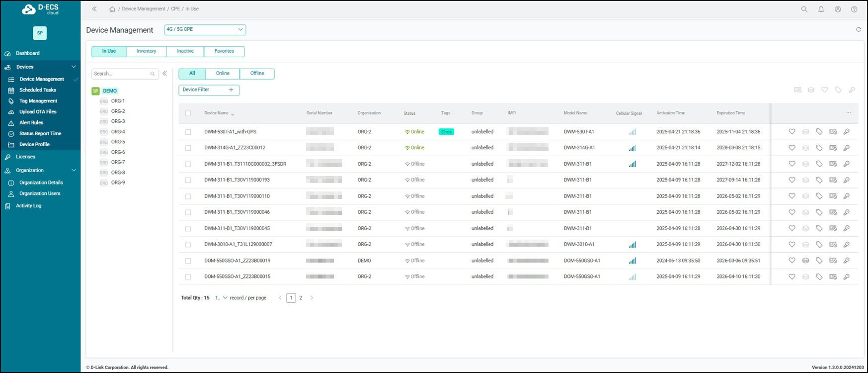Click tag icon for DWM-311-B1_T30V119000110 row
This screenshot has width=868, height=373.
819,196
